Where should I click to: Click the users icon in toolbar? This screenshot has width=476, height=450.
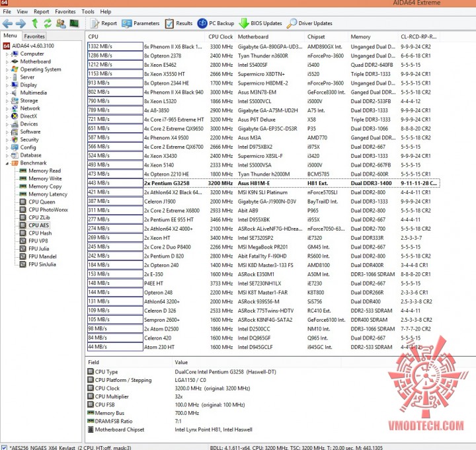(61, 23)
